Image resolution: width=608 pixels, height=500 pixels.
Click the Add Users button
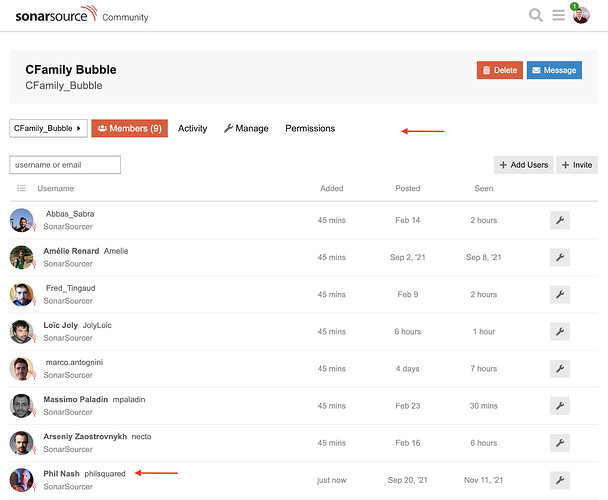(x=523, y=165)
